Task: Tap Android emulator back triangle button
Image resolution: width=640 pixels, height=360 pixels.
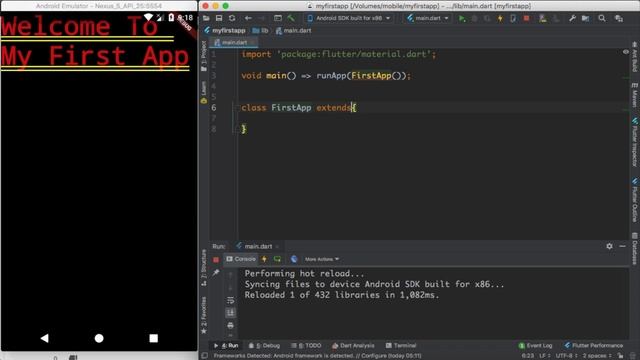Action: point(44,338)
